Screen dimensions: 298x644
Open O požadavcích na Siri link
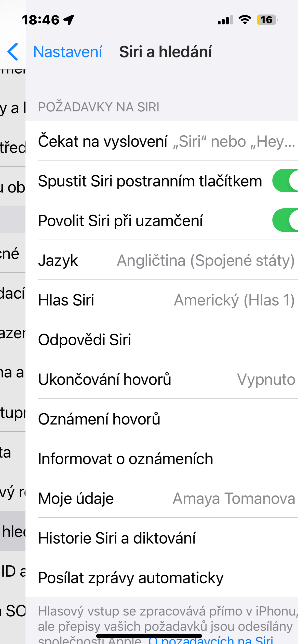click(x=211, y=640)
